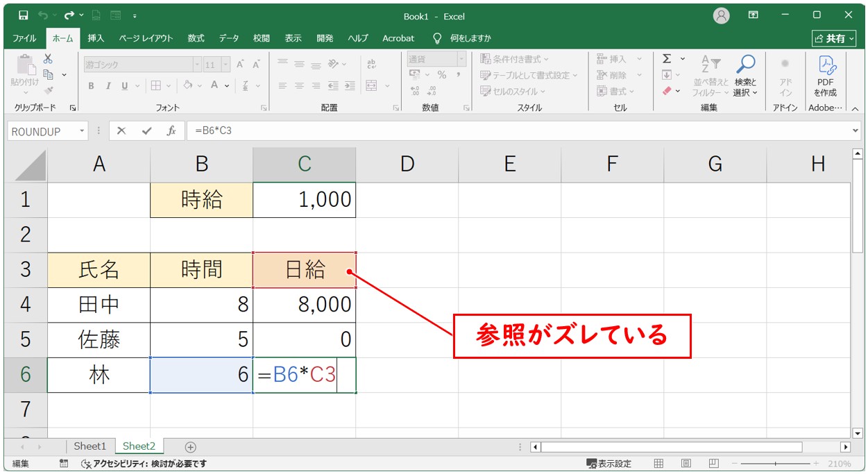The height and width of the screenshot is (474, 868).
Task: Click the Share (共有) button
Action: click(x=833, y=38)
